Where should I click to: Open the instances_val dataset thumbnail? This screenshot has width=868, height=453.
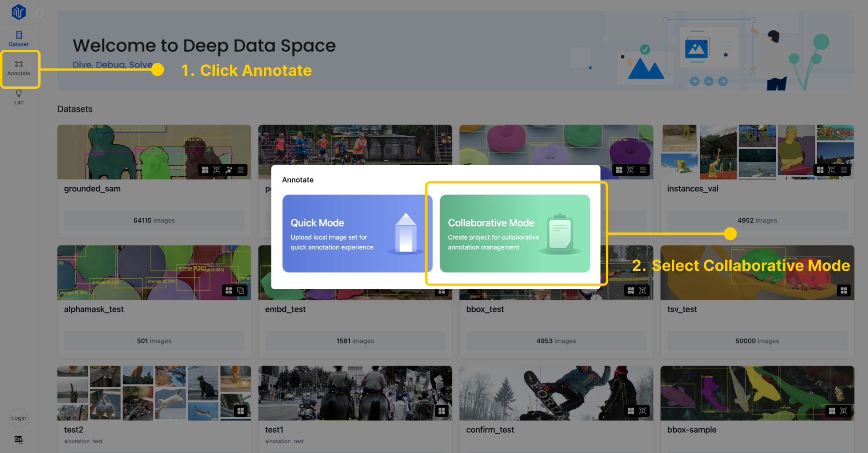[757, 152]
